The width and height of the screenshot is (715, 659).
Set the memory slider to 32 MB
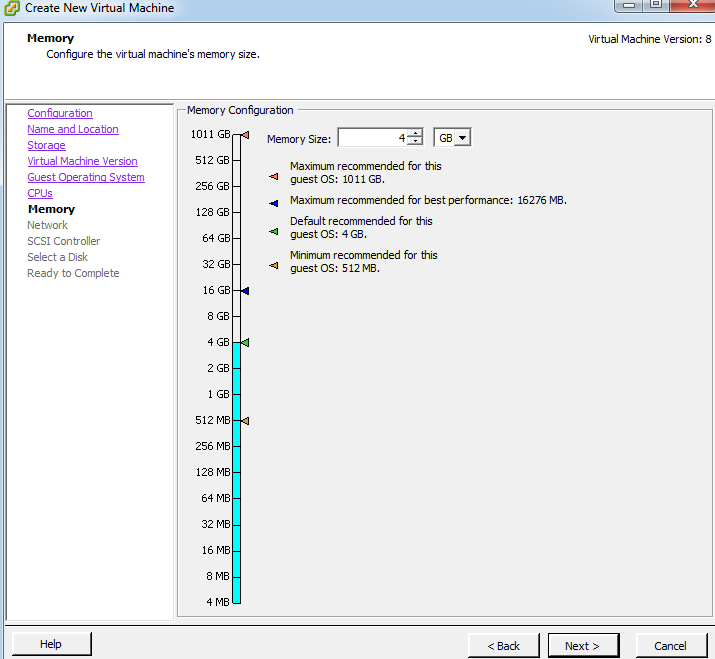coord(236,524)
